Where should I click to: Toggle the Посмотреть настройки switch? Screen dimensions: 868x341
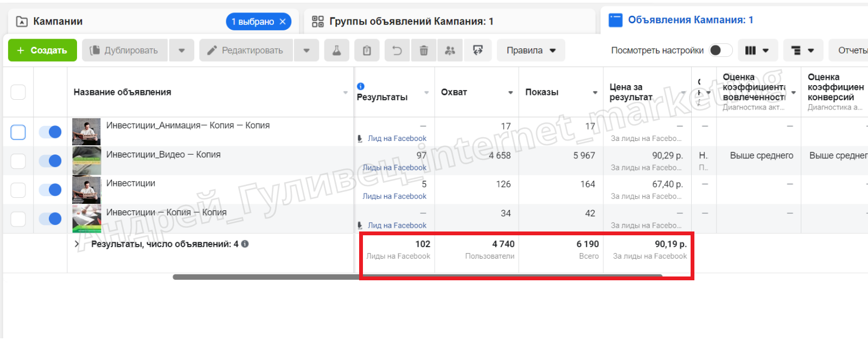coord(720,50)
